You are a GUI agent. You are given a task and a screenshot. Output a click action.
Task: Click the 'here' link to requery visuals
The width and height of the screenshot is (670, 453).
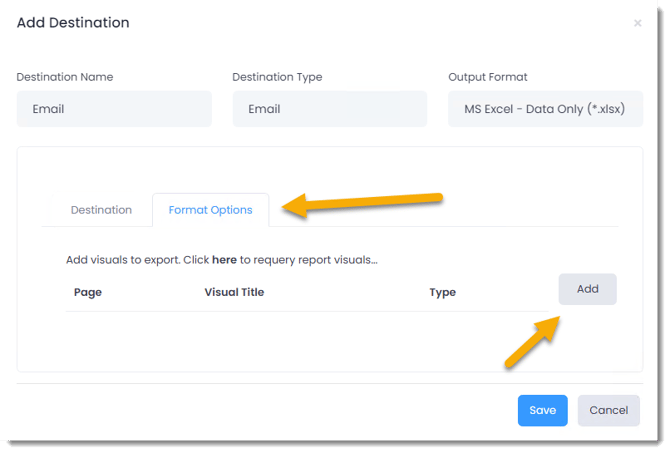(224, 260)
